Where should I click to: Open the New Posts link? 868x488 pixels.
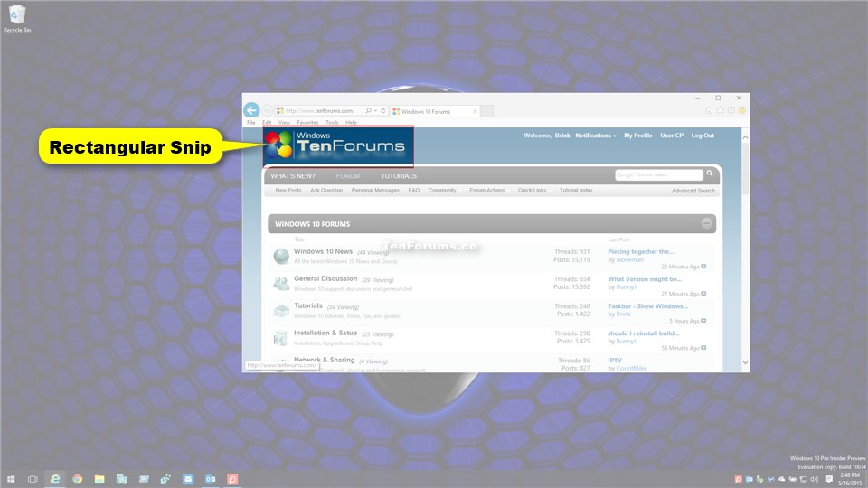[288, 191]
